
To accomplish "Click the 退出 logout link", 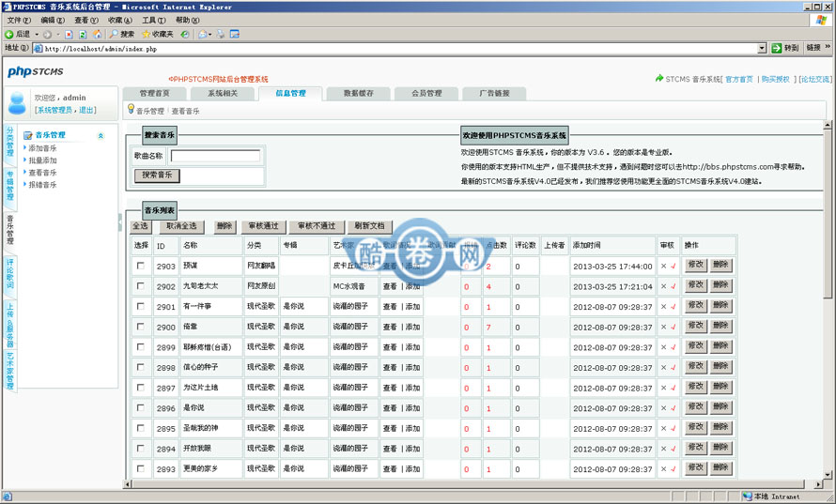I will pyautogui.click(x=85, y=110).
